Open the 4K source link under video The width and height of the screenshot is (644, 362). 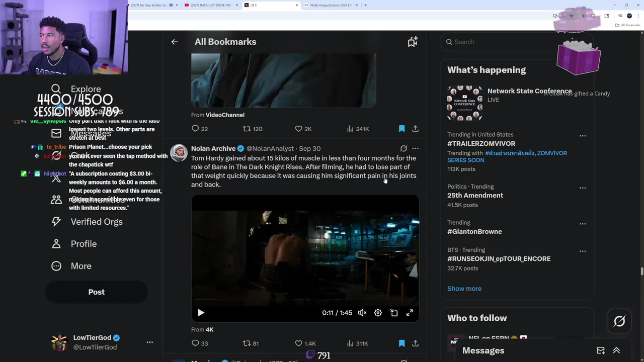pyautogui.click(x=209, y=329)
